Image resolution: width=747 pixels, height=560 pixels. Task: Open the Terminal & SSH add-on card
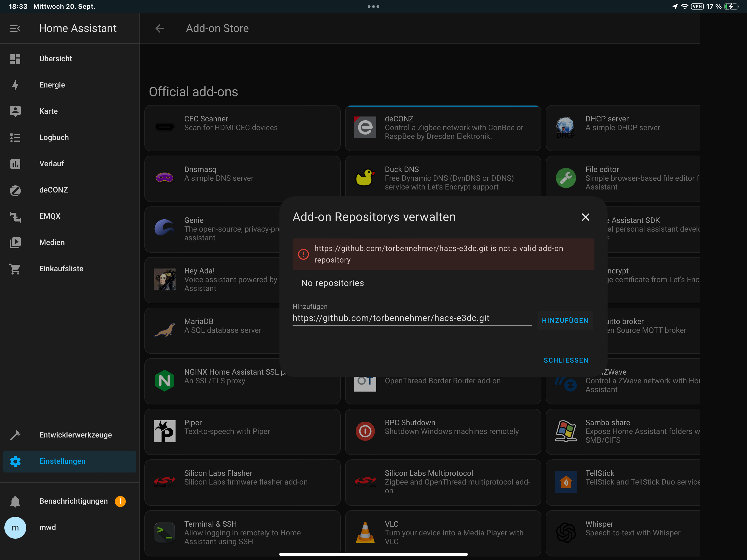[242, 533]
